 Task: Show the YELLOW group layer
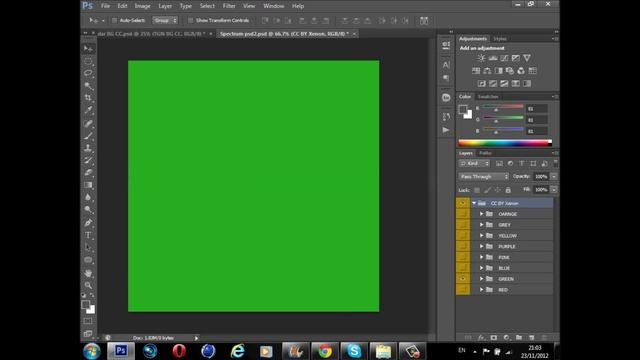tap(463, 236)
